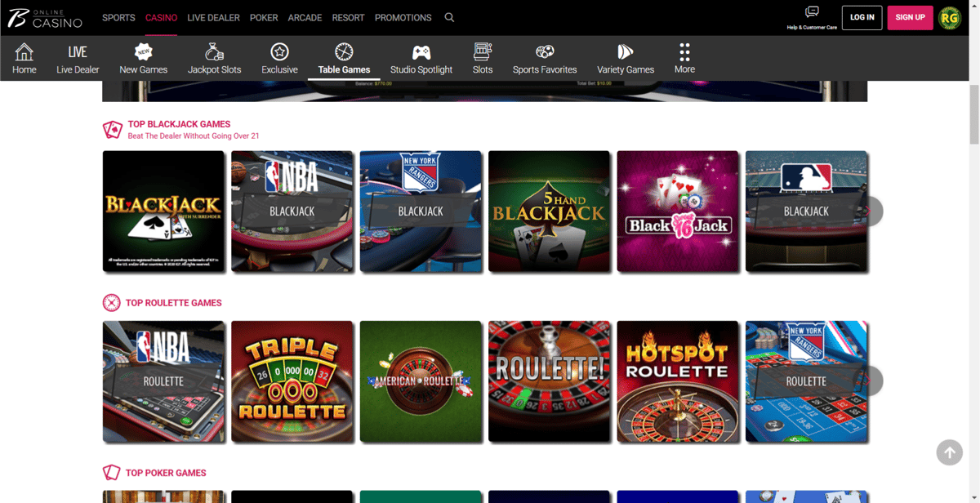Viewport: 980px width, 503px height.
Task: Expand the More categories menu
Action: pyautogui.click(x=684, y=59)
